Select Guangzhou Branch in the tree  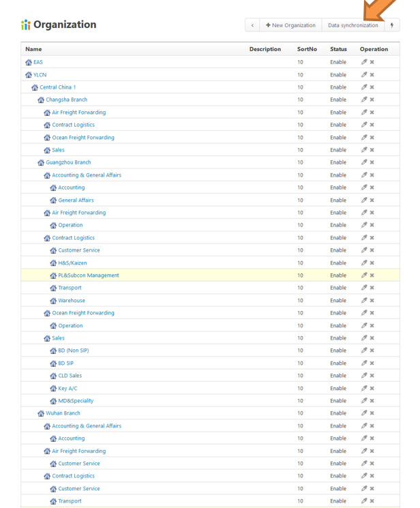tap(68, 162)
